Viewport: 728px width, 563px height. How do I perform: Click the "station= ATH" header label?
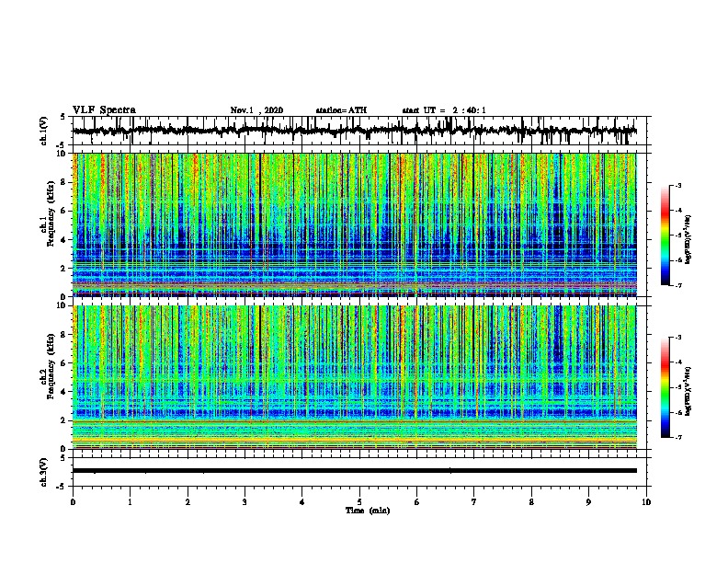(341, 110)
